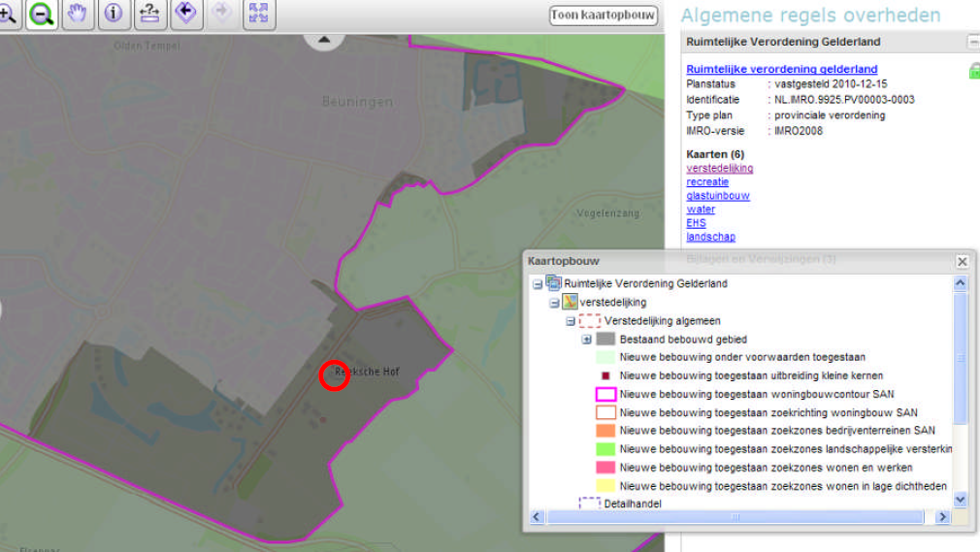Collapse the Ruimtelijke Verordening Gelderland panel header

tap(973, 42)
